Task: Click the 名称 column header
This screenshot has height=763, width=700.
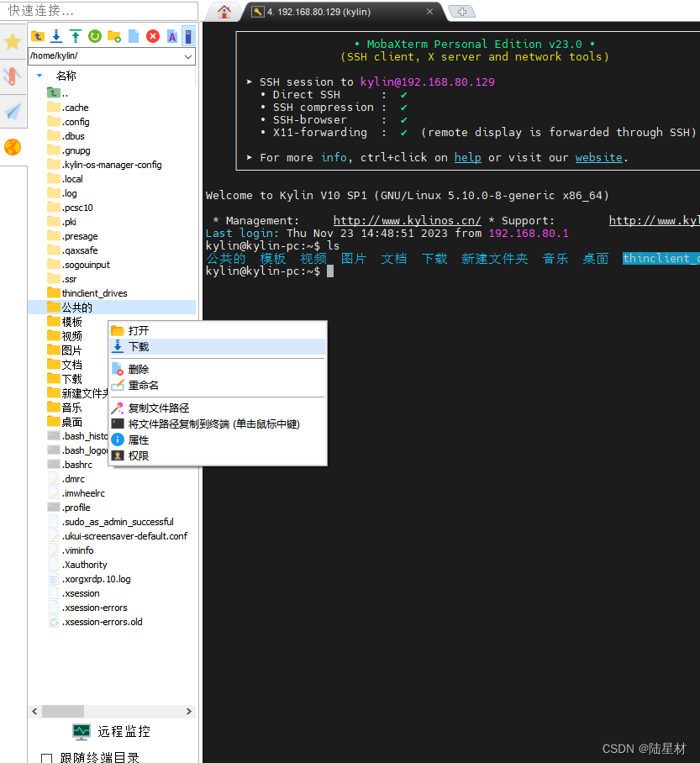Action: (66, 76)
